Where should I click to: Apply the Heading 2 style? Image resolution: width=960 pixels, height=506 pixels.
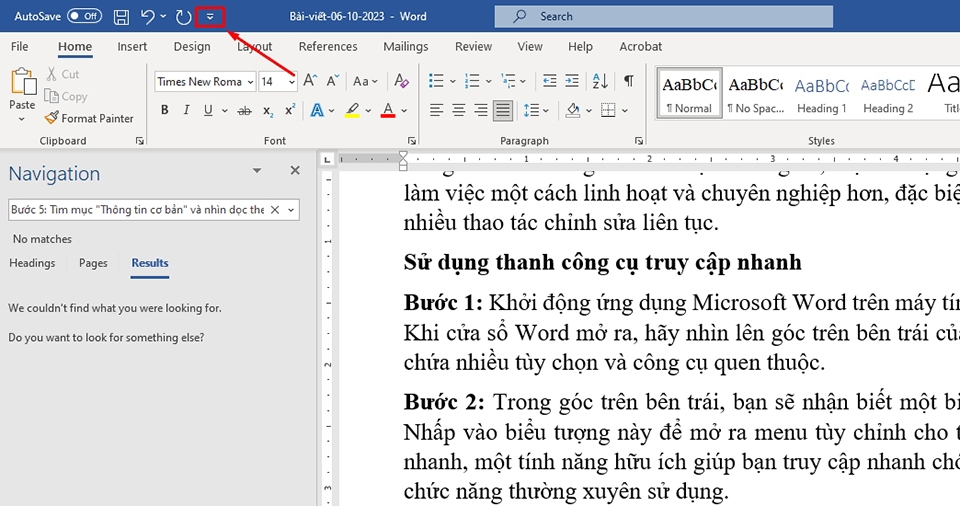tap(888, 93)
